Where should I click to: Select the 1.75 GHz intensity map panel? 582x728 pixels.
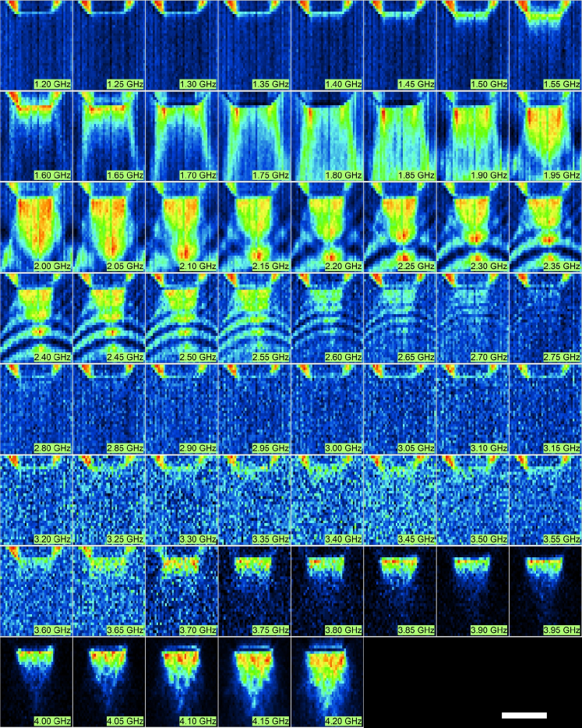pyautogui.click(x=254, y=136)
